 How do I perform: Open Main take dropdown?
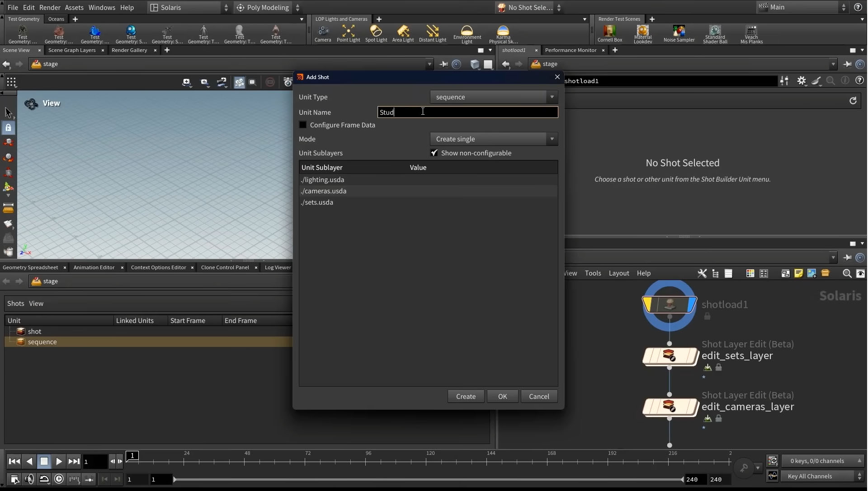coord(802,7)
